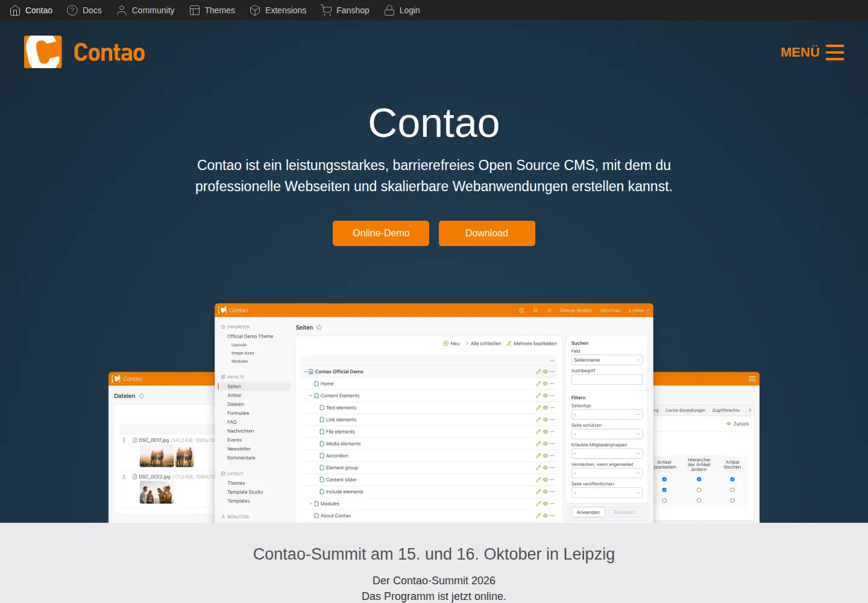Screen dimensions: 868x603
Task: Visit the Themes section from top bar
Action: [x=212, y=10]
